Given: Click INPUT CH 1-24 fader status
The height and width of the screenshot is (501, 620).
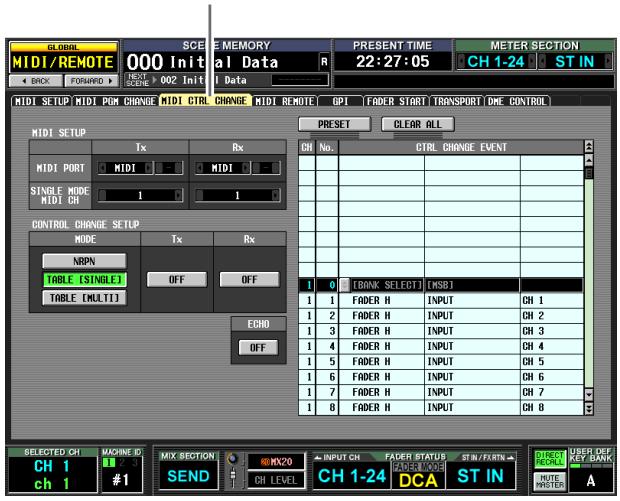Looking at the screenshot, I should tap(352, 476).
